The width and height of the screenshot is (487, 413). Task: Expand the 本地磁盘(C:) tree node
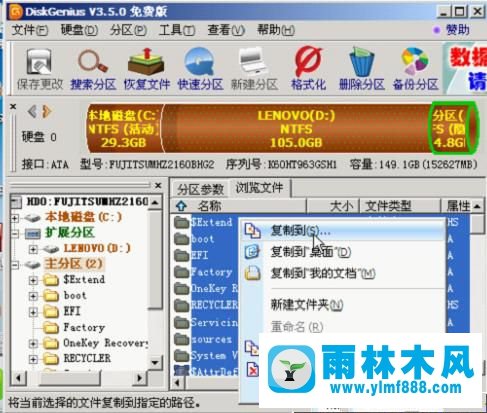pyautogui.click(x=15, y=218)
